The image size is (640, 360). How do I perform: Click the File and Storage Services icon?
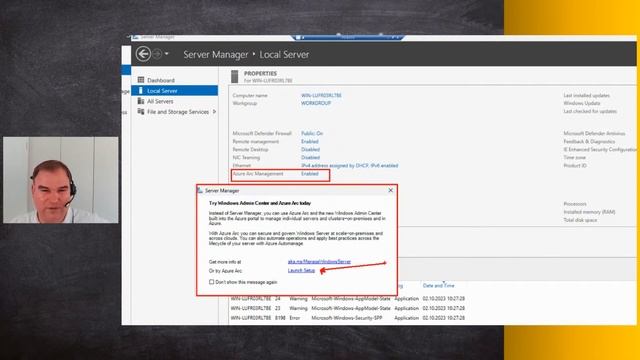[141, 111]
